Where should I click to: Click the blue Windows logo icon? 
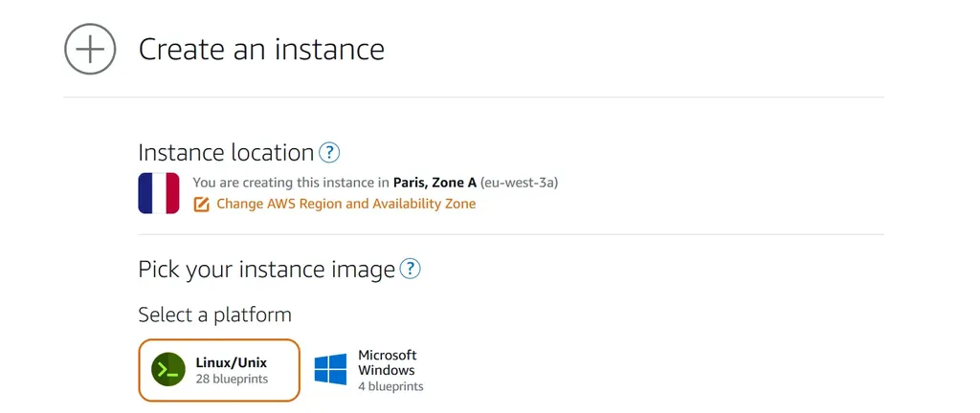click(x=330, y=369)
